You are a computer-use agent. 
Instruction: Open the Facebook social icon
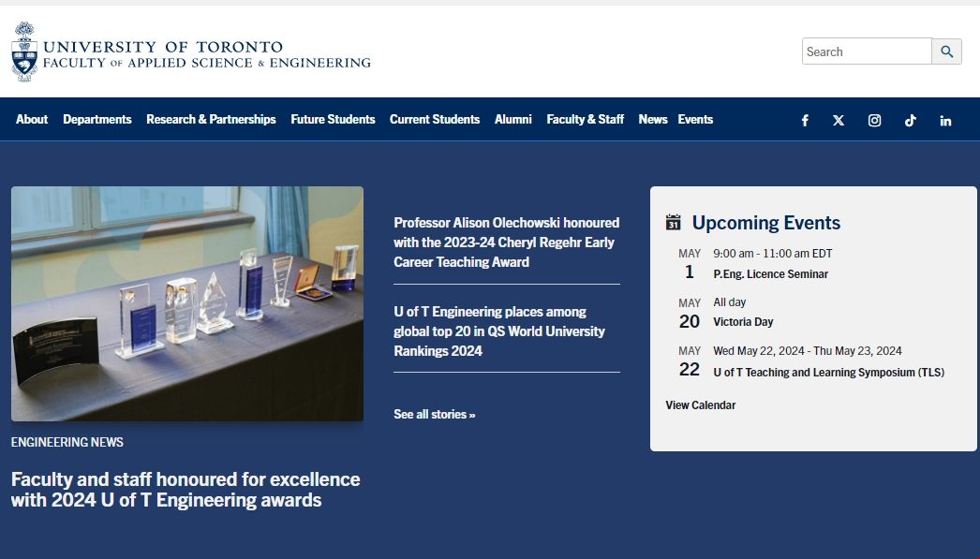[805, 120]
